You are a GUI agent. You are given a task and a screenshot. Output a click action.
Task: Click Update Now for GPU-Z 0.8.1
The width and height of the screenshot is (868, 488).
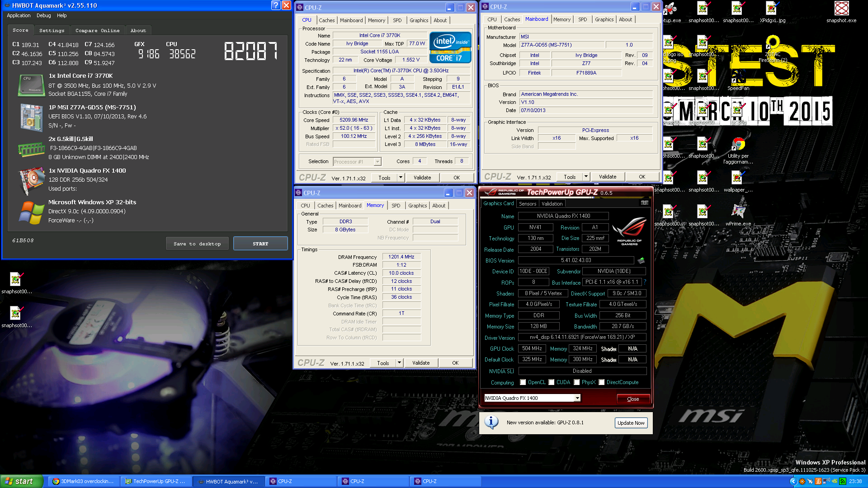point(631,423)
